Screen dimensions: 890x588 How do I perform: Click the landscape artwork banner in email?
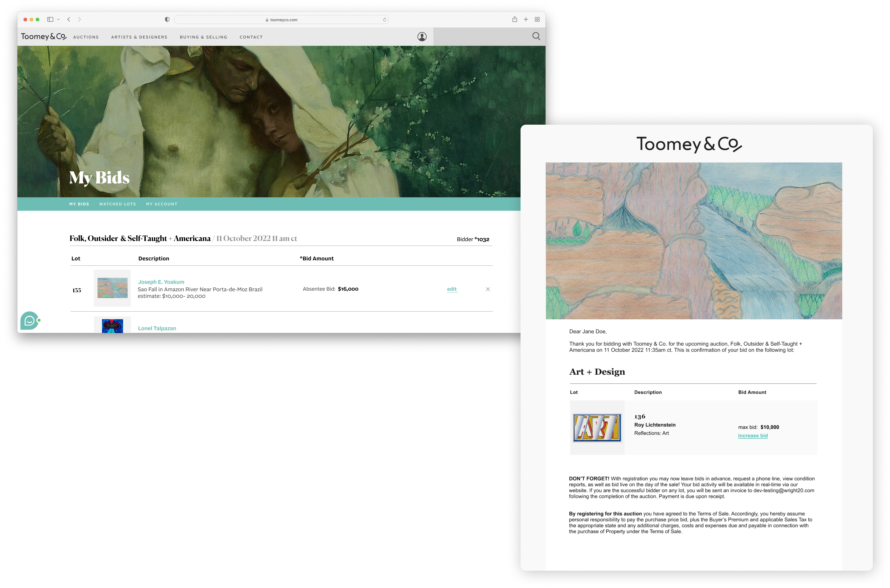(694, 241)
